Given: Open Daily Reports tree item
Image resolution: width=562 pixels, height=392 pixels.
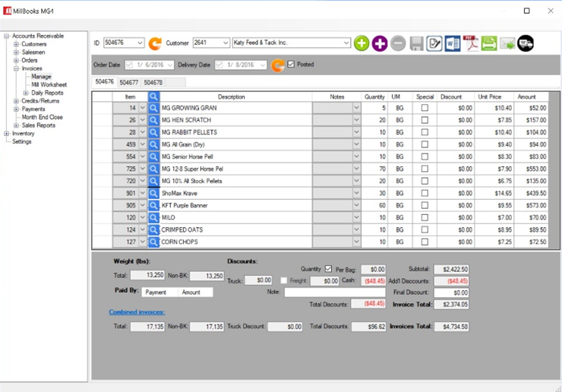Looking at the screenshot, I should [47, 93].
